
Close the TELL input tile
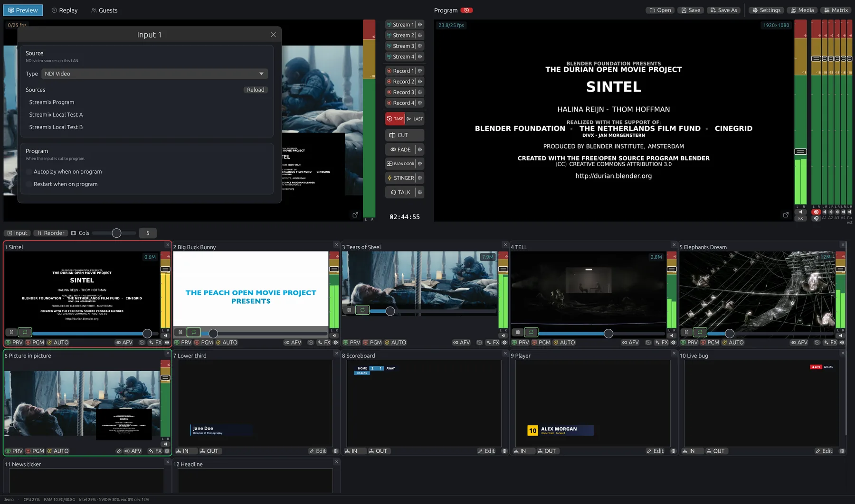pyautogui.click(x=674, y=245)
